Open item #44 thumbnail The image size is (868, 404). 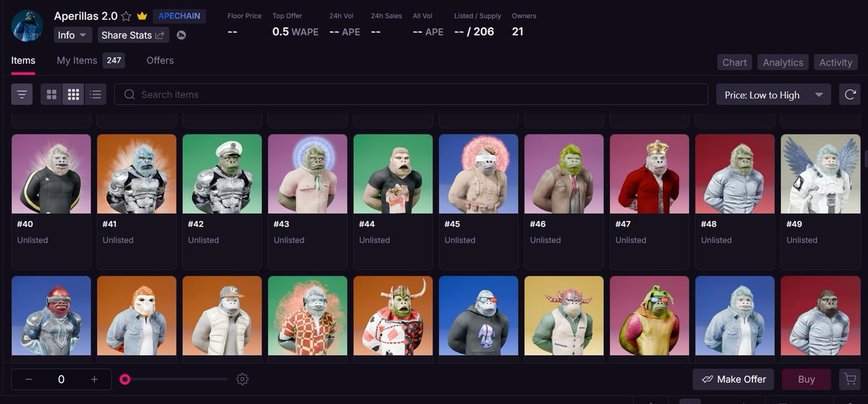(393, 174)
